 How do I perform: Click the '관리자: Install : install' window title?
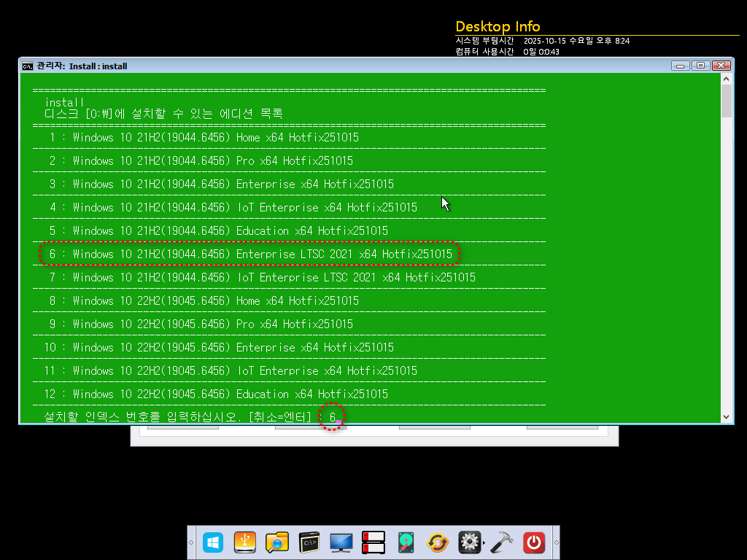click(x=82, y=66)
